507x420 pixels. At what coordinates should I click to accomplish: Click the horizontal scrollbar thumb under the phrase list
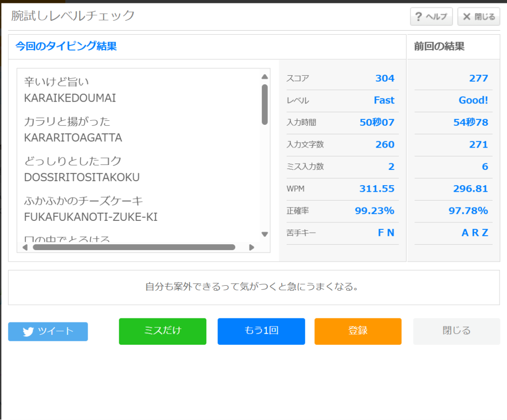tap(134, 247)
